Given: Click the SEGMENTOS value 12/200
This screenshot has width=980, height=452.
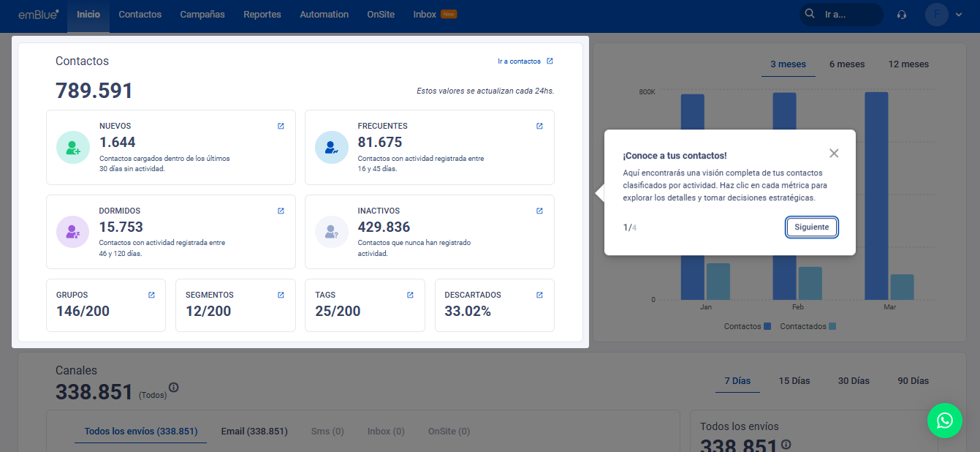Looking at the screenshot, I should click(x=208, y=312).
